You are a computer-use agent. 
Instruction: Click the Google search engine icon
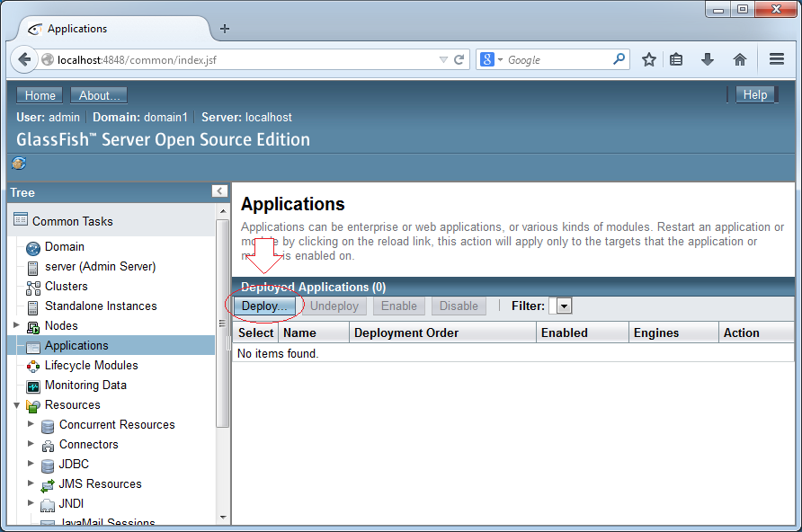[487, 60]
